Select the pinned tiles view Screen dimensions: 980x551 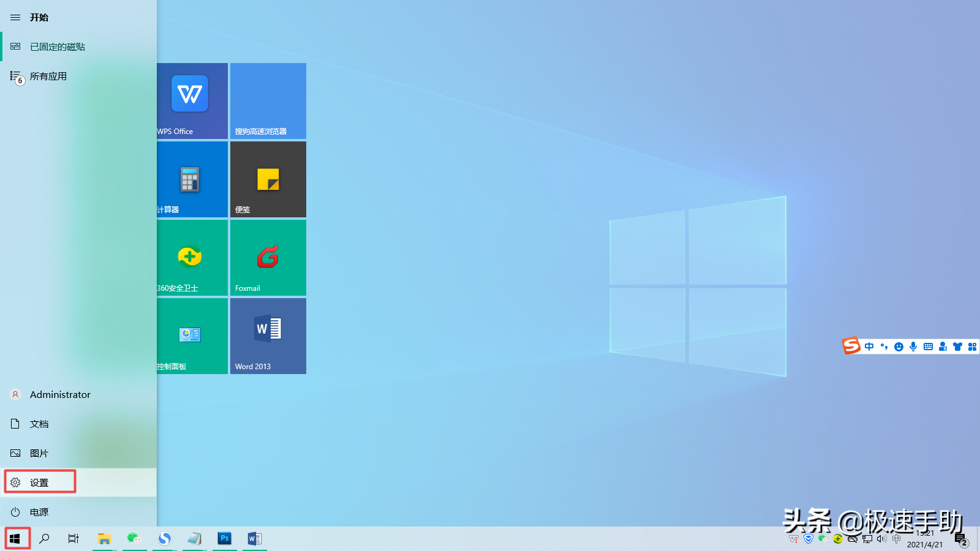[x=78, y=47]
